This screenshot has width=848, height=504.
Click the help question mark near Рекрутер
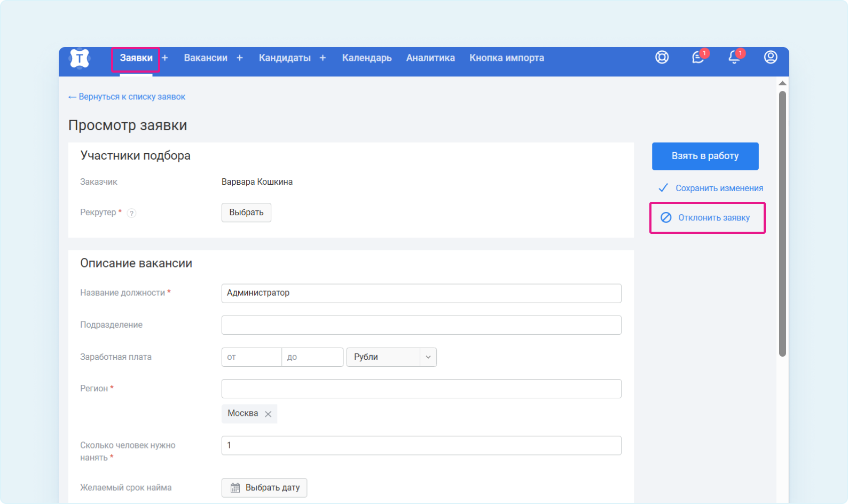(132, 213)
